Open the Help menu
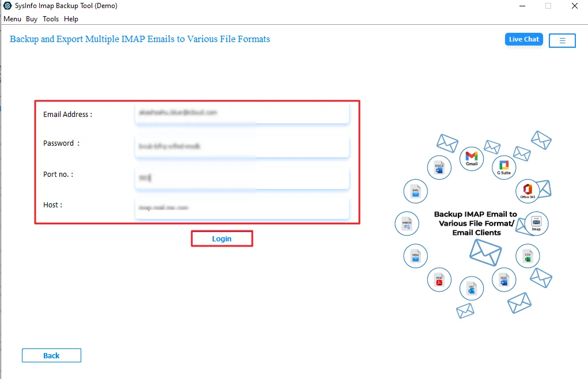Viewport: 588px width, 379px height. point(71,18)
